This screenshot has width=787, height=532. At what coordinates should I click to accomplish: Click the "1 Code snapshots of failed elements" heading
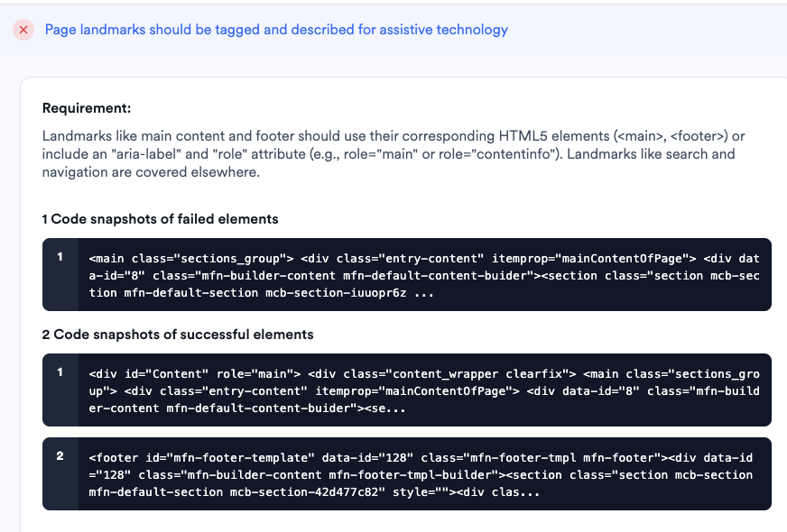(x=160, y=219)
